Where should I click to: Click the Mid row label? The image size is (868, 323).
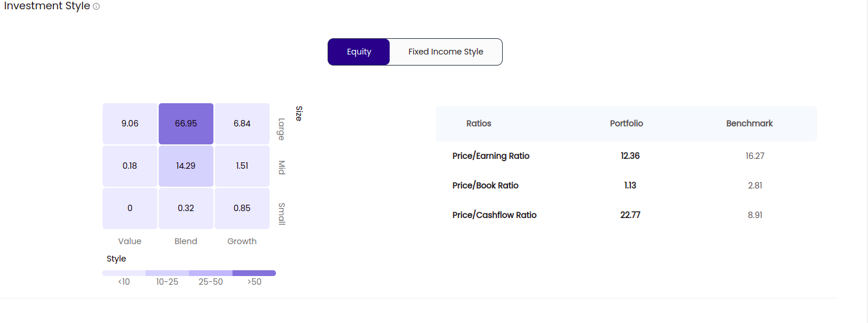click(281, 168)
